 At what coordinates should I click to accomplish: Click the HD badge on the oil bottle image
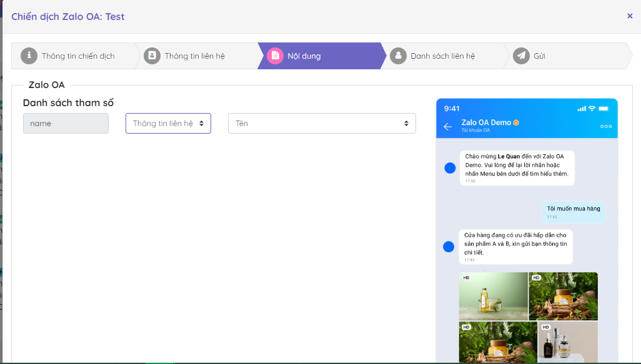coord(467,278)
